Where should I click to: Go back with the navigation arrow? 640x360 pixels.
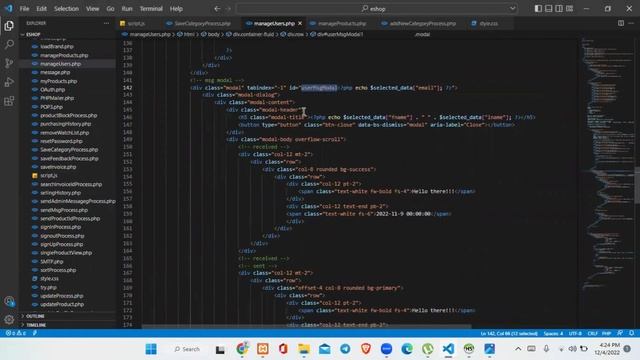(x=217, y=9)
